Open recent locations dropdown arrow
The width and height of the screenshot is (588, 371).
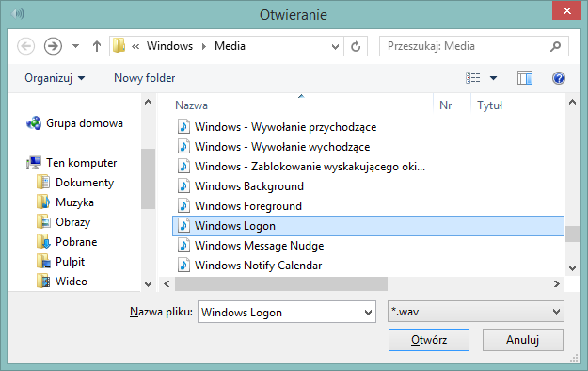pos(76,46)
